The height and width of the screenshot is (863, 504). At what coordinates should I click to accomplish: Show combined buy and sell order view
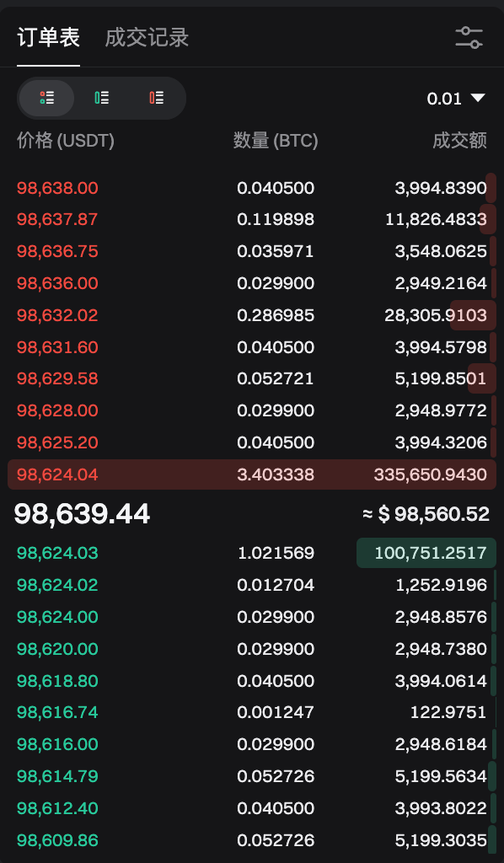click(x=46, y=98)
